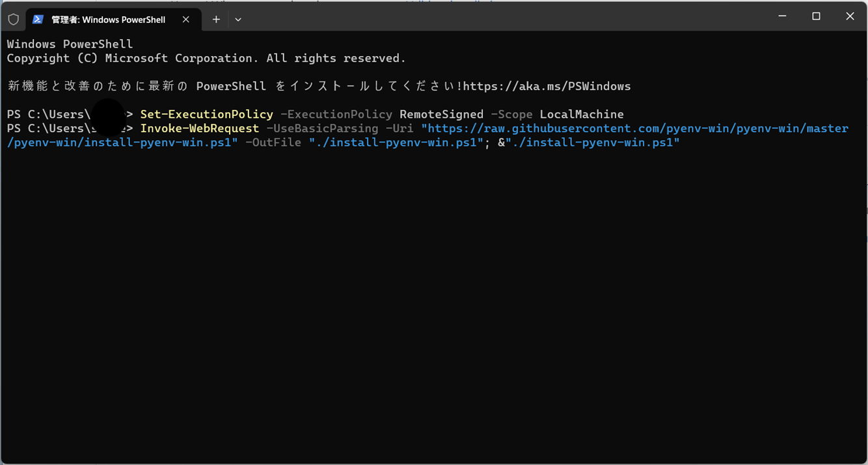The height and width of the screenshot is (465, 868).
Task: Click the shield icon in the title bar corner
Action: 13,19
